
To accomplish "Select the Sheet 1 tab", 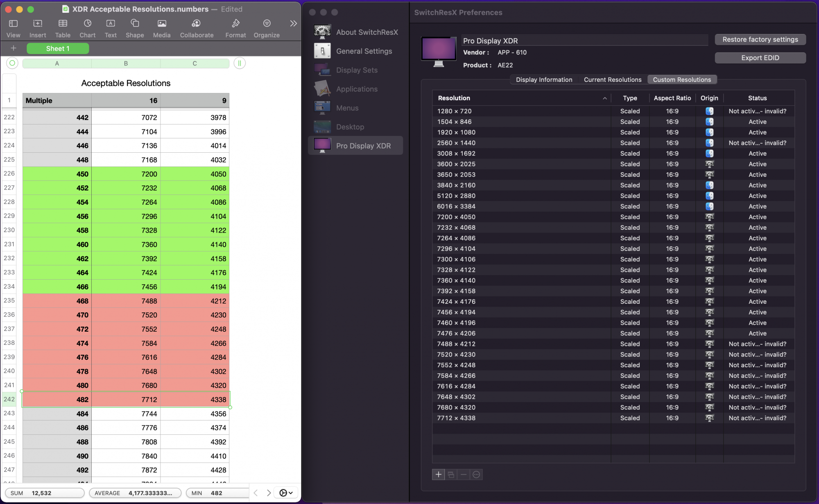I will [x=58, y=49].
